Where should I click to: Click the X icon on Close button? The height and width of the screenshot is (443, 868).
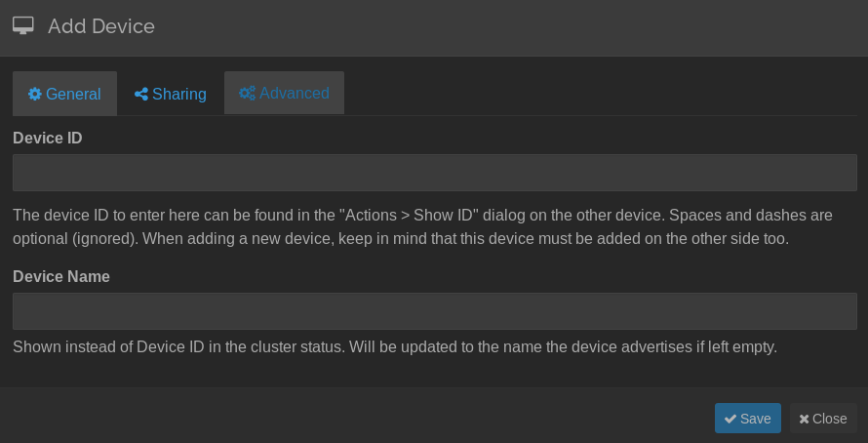805,419
